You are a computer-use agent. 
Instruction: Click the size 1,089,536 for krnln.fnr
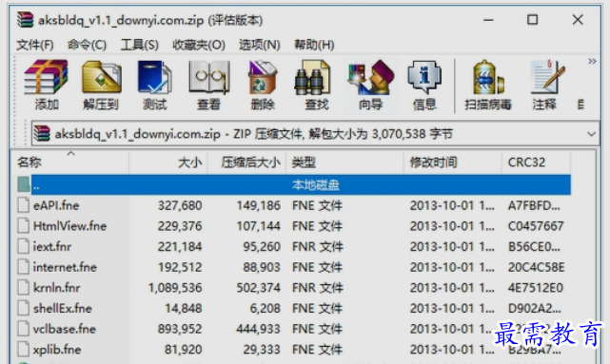175,288
